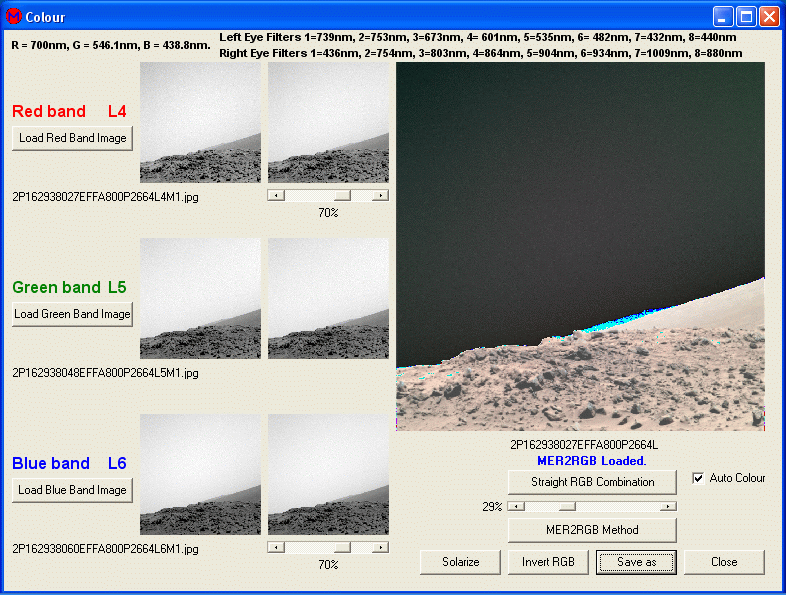Image resolution: width=786 pixels, height=595 pixels.
Task: Click Invert RGB button
Action: pyautogui.click(x=548, y=562)
